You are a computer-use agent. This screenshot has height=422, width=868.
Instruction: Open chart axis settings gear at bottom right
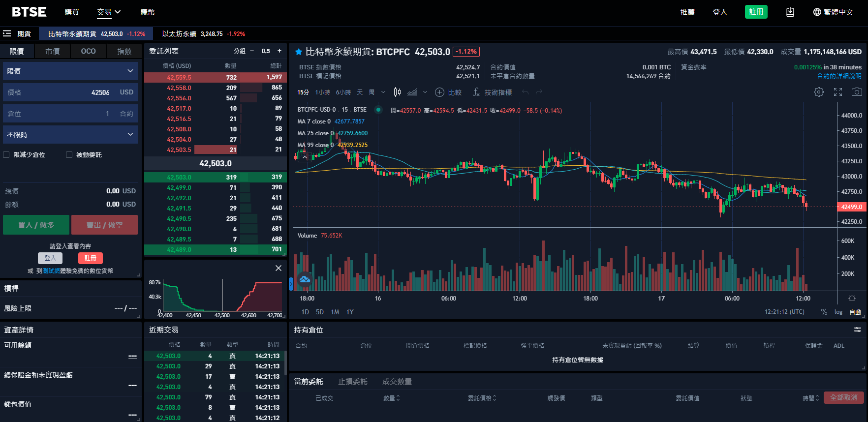pos(852,298)
